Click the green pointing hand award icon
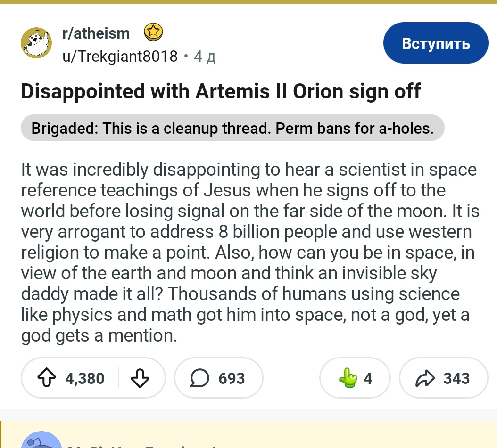Screen dimensions: 497x448 (x=348, y=378)
